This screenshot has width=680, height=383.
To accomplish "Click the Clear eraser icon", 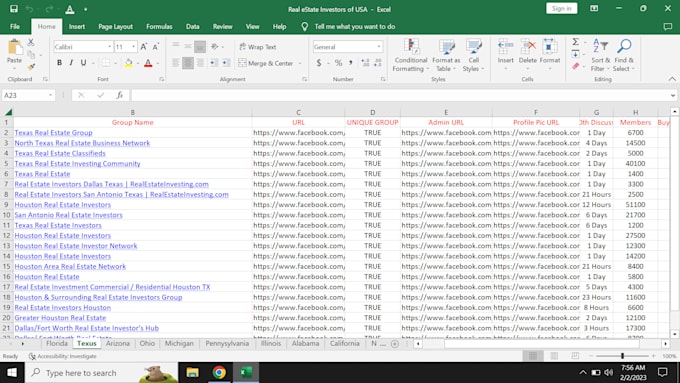I will 575,66.
